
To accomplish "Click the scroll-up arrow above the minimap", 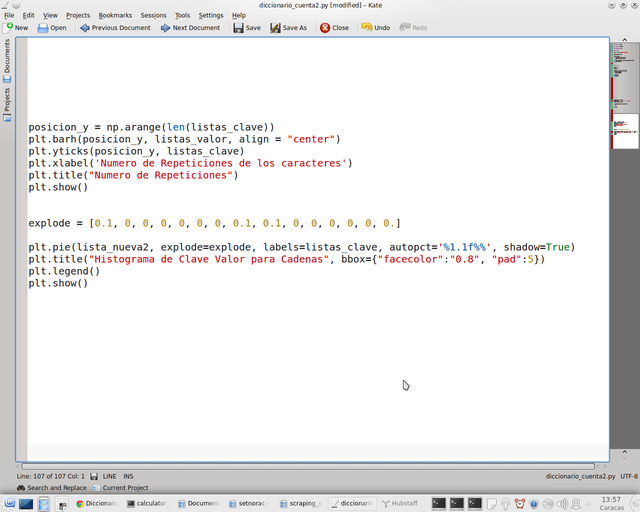I will [624, 40].
